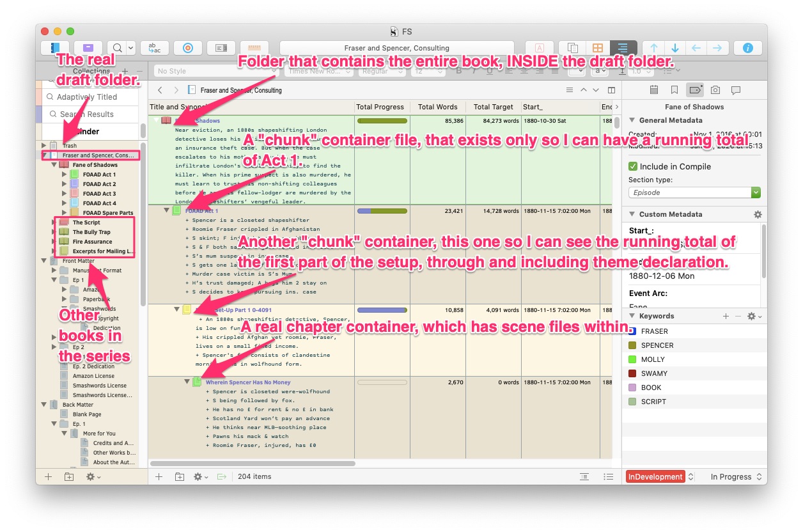Toggle split editor button in header
Screen dimensions: 803x532
[x=612, y=90]
